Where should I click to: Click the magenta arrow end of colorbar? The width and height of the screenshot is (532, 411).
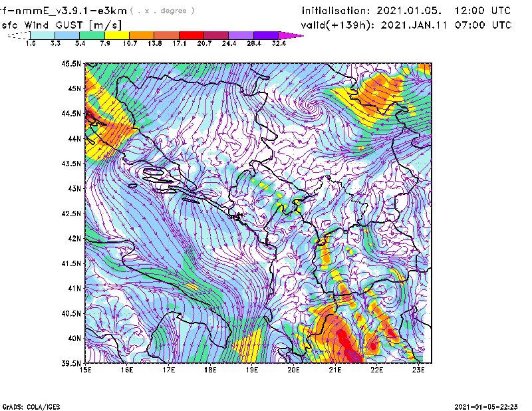click(x=291, y=35)
